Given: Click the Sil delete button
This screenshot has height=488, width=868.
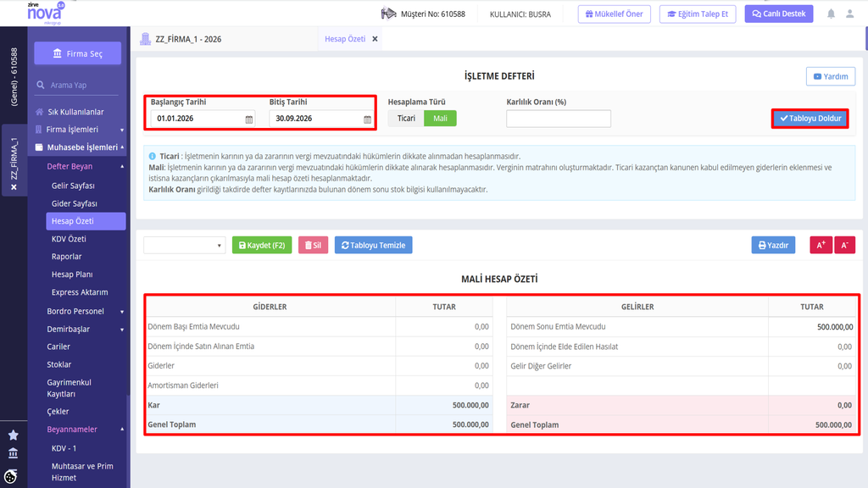Looking at the screenshot, I should [314, 245].
